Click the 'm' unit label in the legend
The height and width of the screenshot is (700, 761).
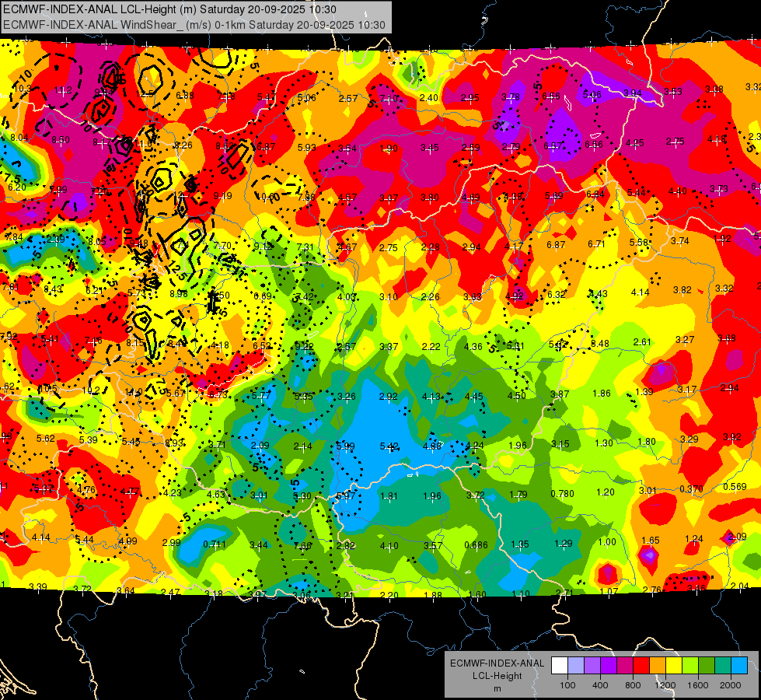497,688
